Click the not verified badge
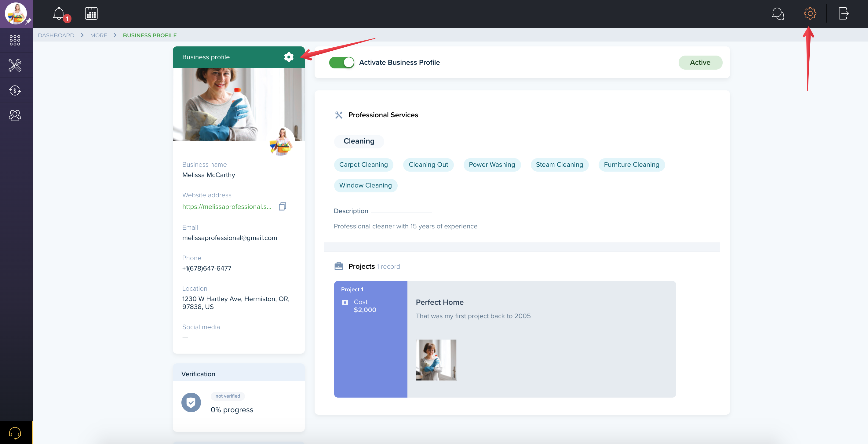 click(x=228, y=396)
